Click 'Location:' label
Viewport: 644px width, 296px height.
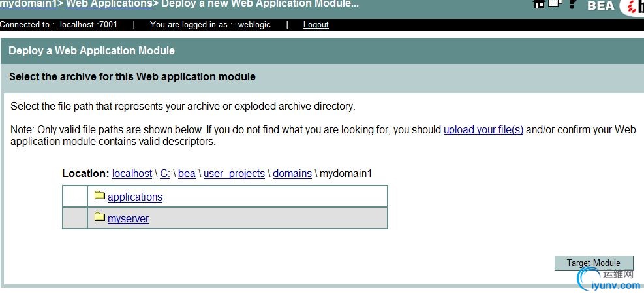tap(85, 174)
